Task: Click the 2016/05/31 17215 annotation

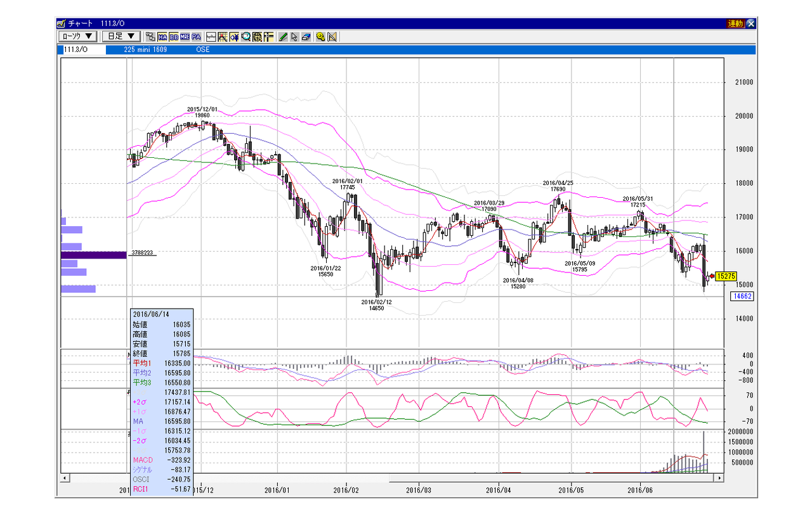Action: click(638, 202)
